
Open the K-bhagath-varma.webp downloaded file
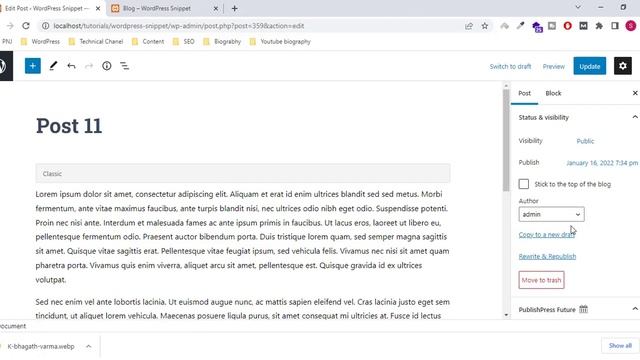(x=41, y=347)
